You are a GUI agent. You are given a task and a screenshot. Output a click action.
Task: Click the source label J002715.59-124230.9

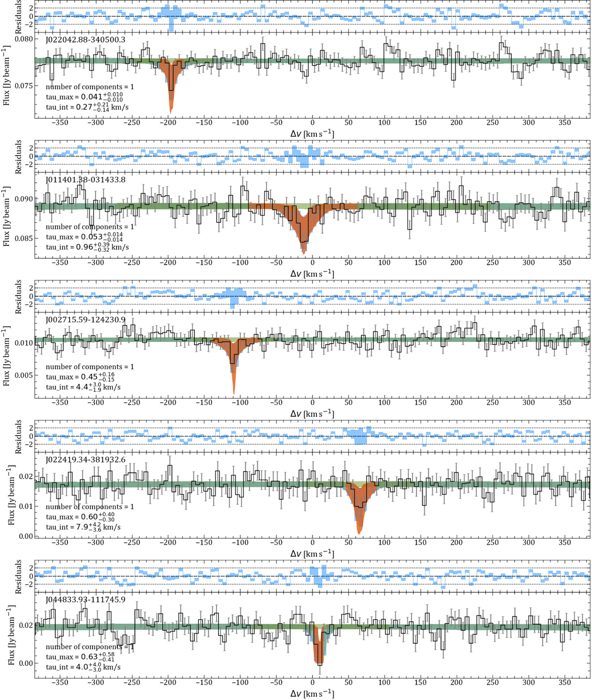[85, 320]
